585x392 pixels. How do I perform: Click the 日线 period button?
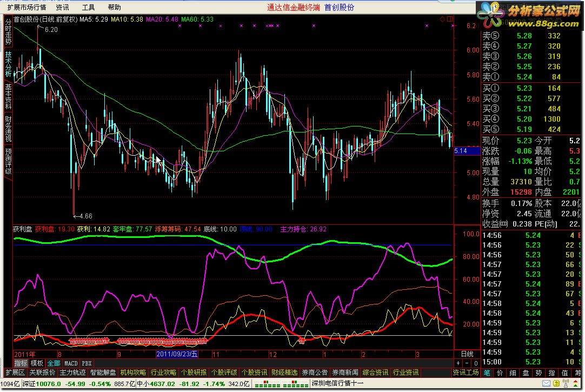pyautogui.click(x=467, y=354)
